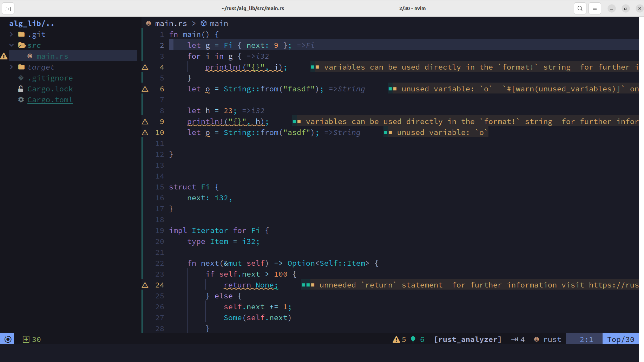Select the target folder name
644x362 pixels.
[x=41, y=67]
